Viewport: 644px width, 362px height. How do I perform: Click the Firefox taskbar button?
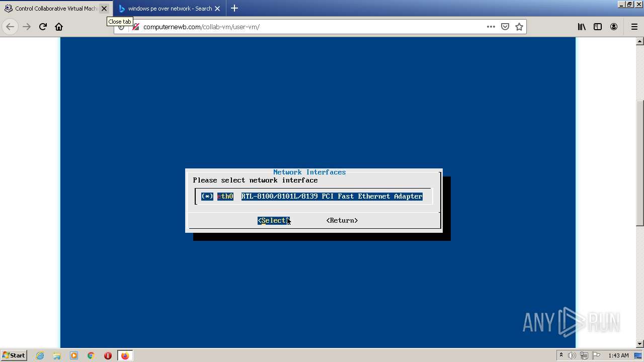pyautogui.click(x=125, y=355)
